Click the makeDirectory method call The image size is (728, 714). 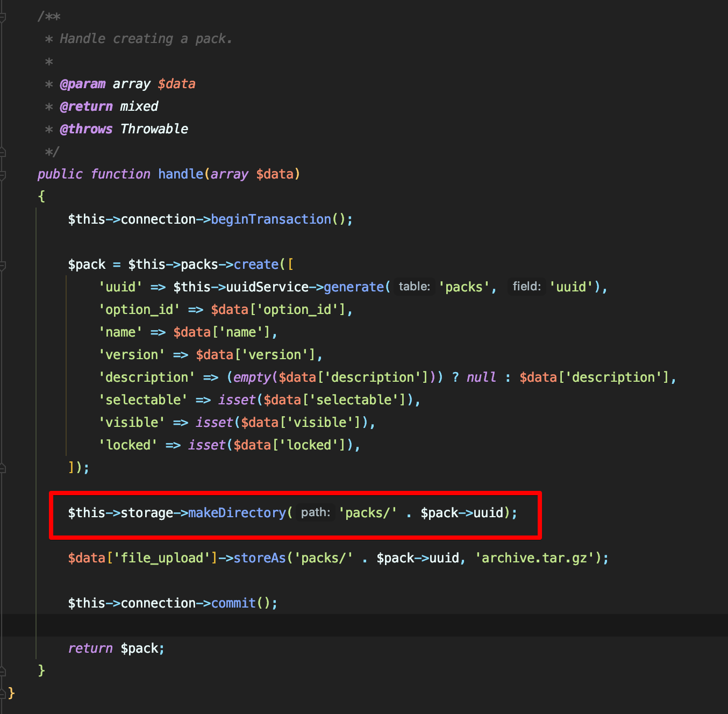pos(237,513)
